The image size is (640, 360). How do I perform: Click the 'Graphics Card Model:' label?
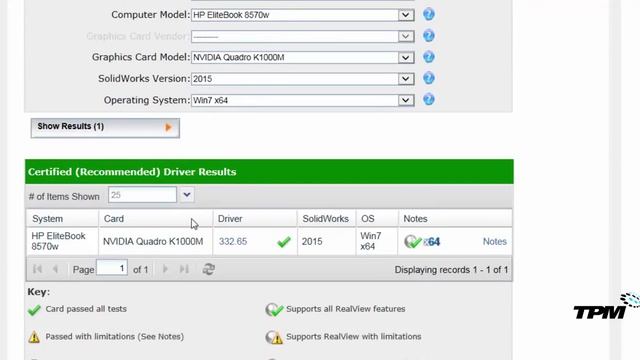(x=141, y=57)
